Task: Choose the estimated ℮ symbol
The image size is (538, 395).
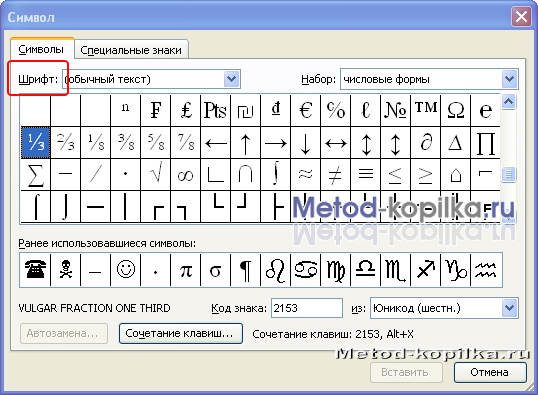Action: [x=486, y=111]
